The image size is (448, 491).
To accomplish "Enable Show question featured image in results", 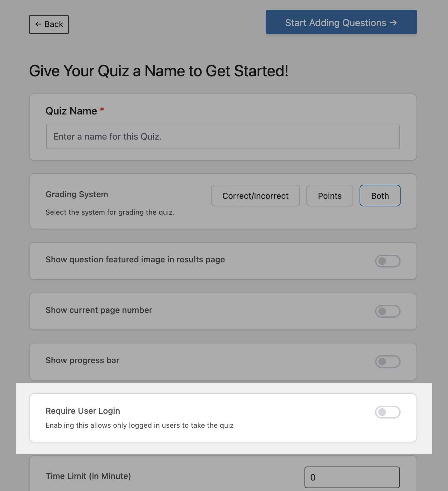I will click(x=388, y=261).
